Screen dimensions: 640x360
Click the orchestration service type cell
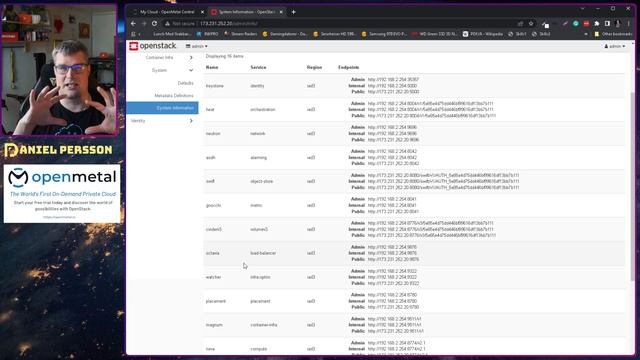coord(263,110)
